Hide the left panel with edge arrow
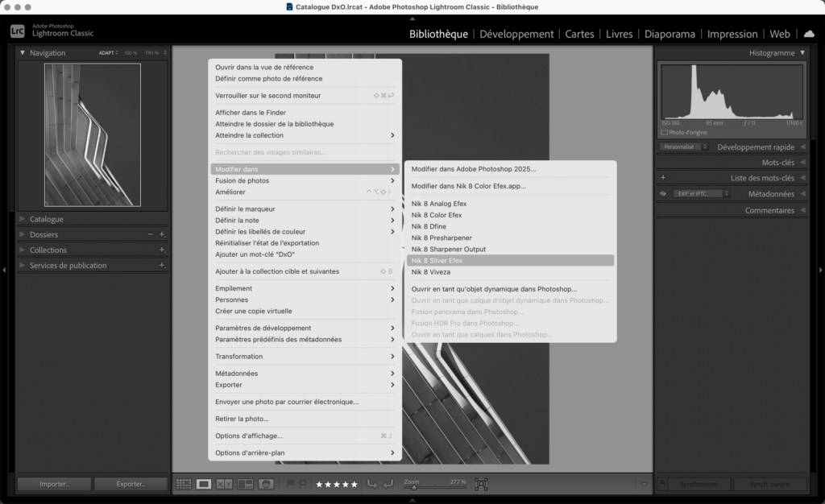Screen dimensions: 825x504 [x=4, y=271]
